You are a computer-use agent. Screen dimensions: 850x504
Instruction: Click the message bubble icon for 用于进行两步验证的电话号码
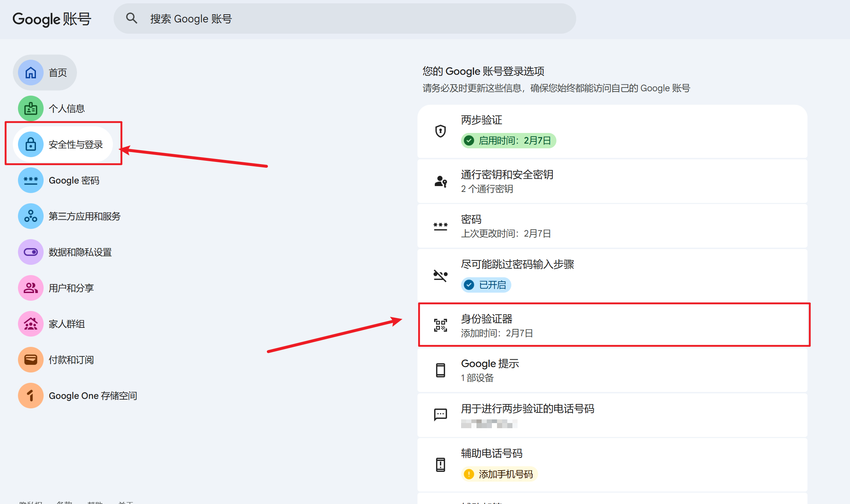click(x=440, y=415)
